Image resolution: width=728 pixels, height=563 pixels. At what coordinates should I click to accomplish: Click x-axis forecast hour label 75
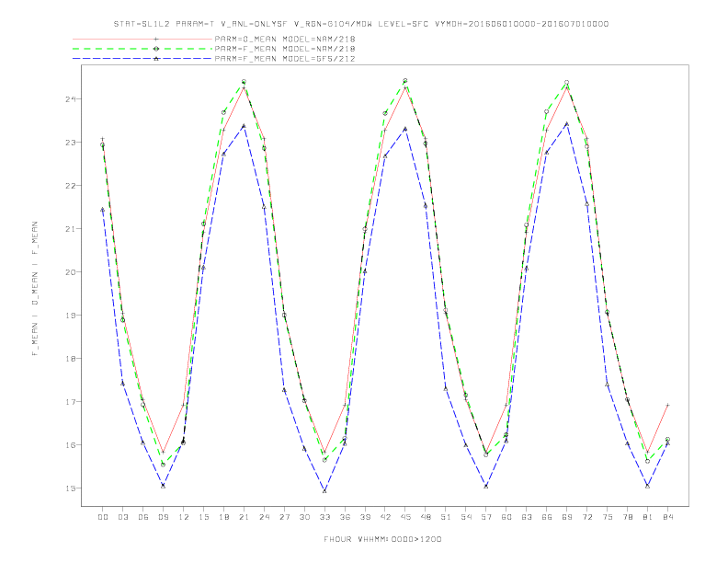point(608,517)
